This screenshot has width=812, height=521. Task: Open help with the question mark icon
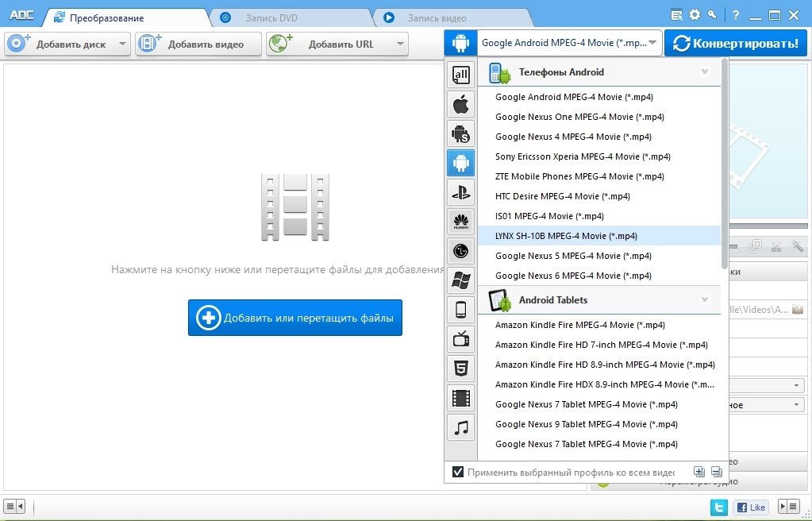(737, 16)
